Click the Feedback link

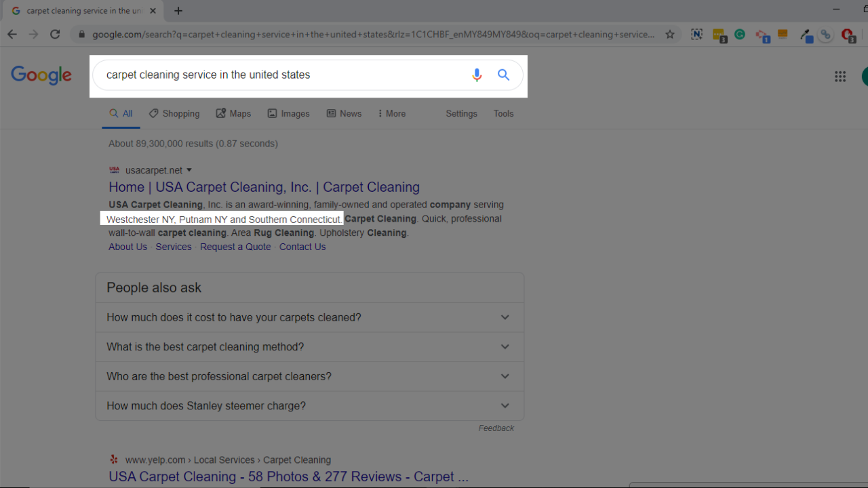coord(496,428)
